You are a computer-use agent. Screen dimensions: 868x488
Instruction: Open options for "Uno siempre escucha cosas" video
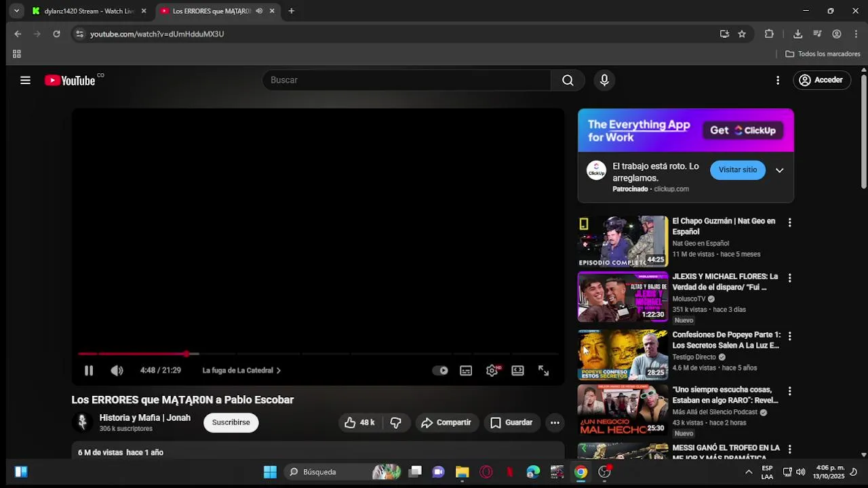coord(789,391)
